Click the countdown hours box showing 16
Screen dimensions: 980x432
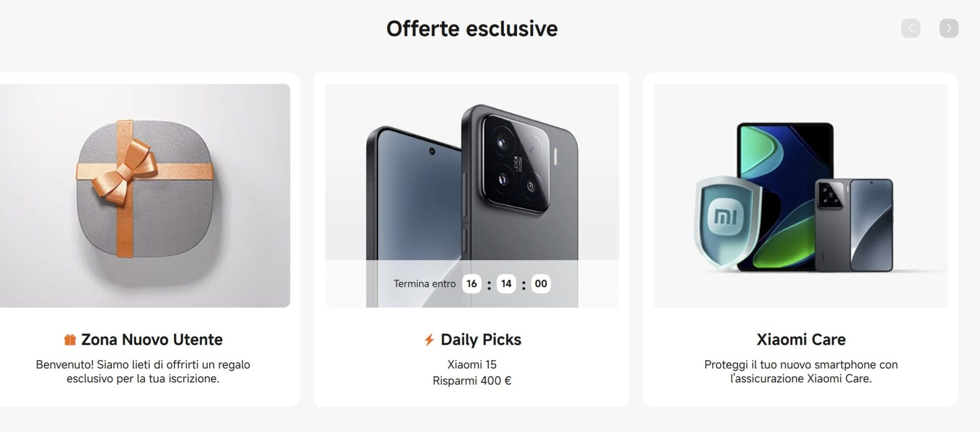point(472,284)
